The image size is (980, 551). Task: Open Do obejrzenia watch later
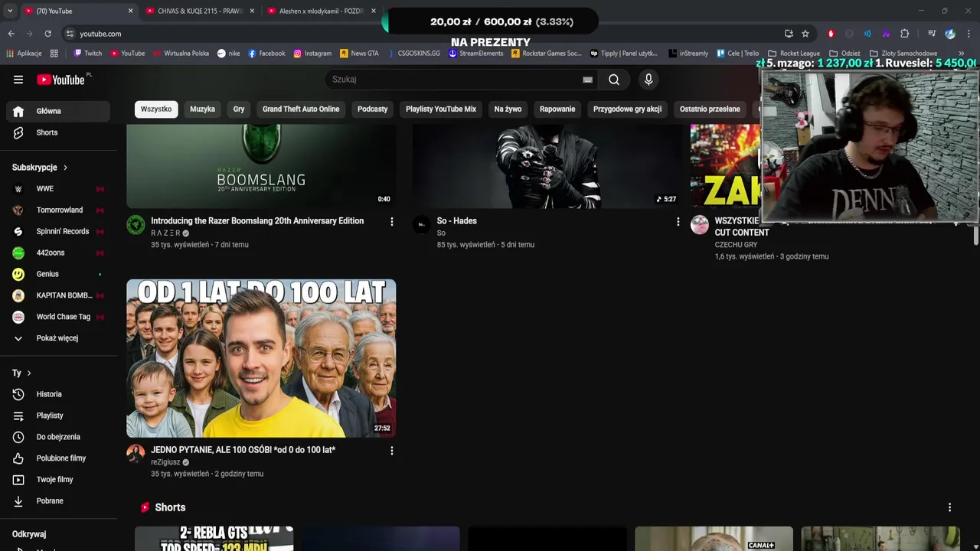tap(58, 437)
